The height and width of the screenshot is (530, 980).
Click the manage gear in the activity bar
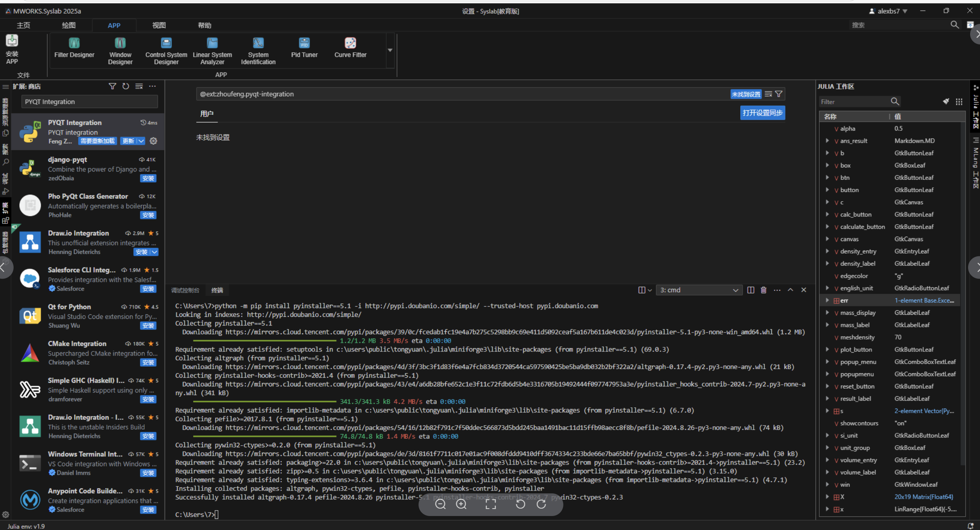(x=6, y=514)
